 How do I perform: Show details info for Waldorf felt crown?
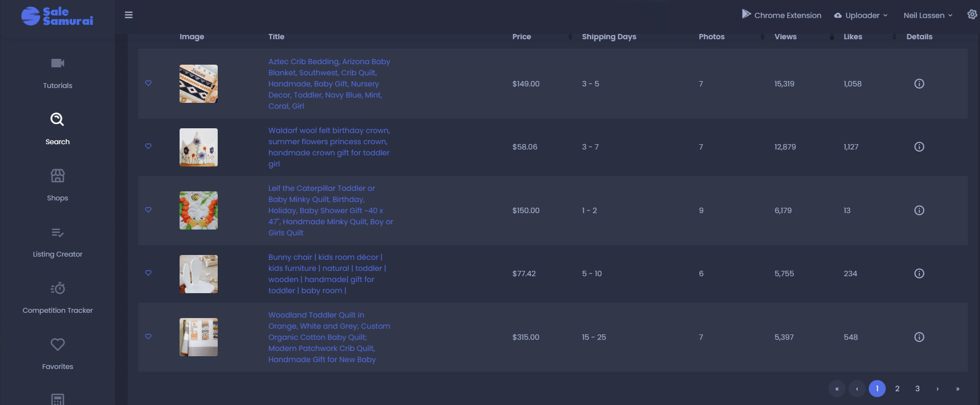tap(919, 147)
